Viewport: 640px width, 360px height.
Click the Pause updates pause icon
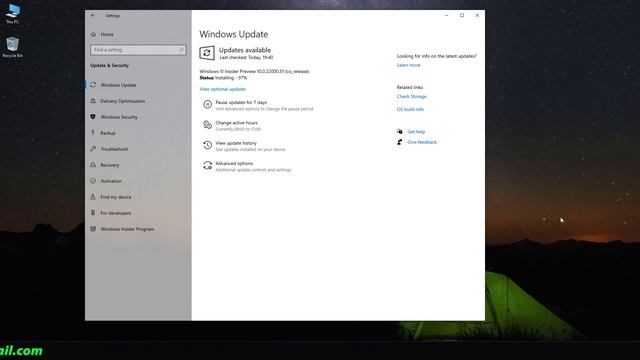coord(207,105)
